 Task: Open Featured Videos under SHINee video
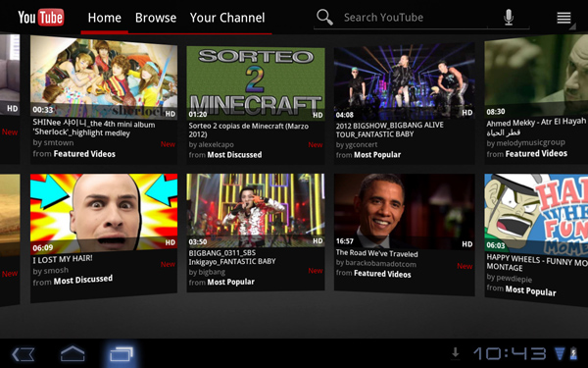[x=84, y=154]
